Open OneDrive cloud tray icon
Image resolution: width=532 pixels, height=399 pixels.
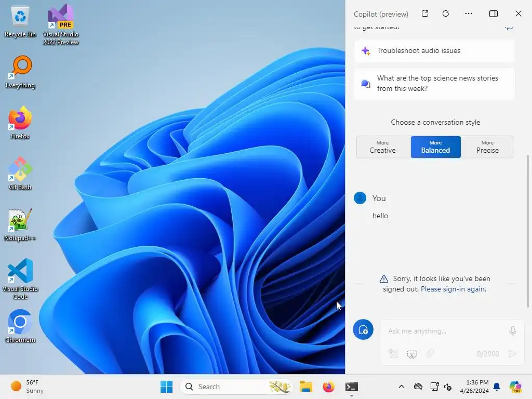pos(418,387)
